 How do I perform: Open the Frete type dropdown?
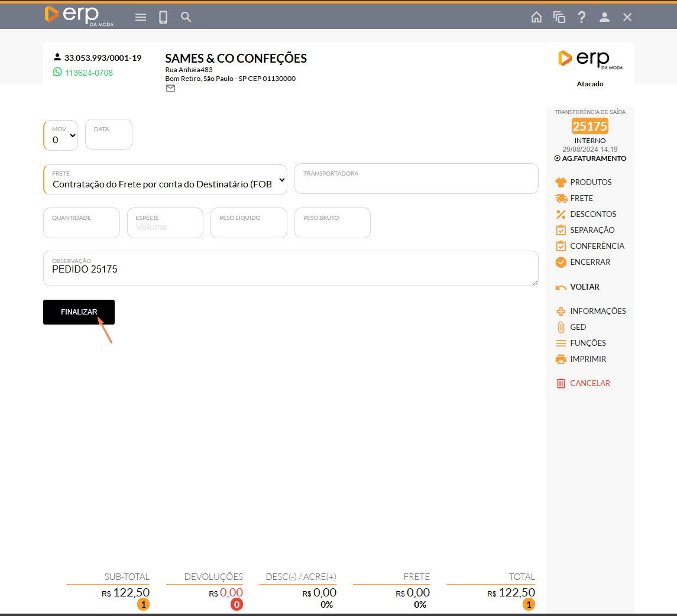165,180
